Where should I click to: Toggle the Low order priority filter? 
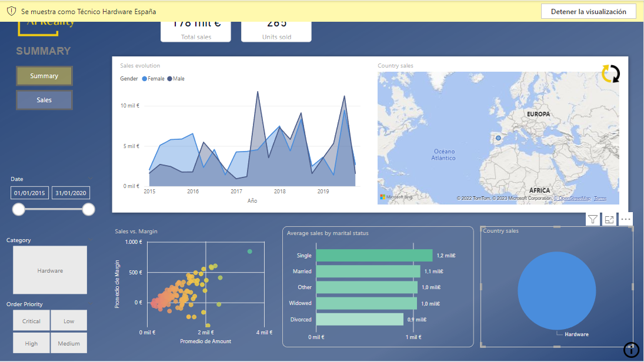(x=69, y=321)
